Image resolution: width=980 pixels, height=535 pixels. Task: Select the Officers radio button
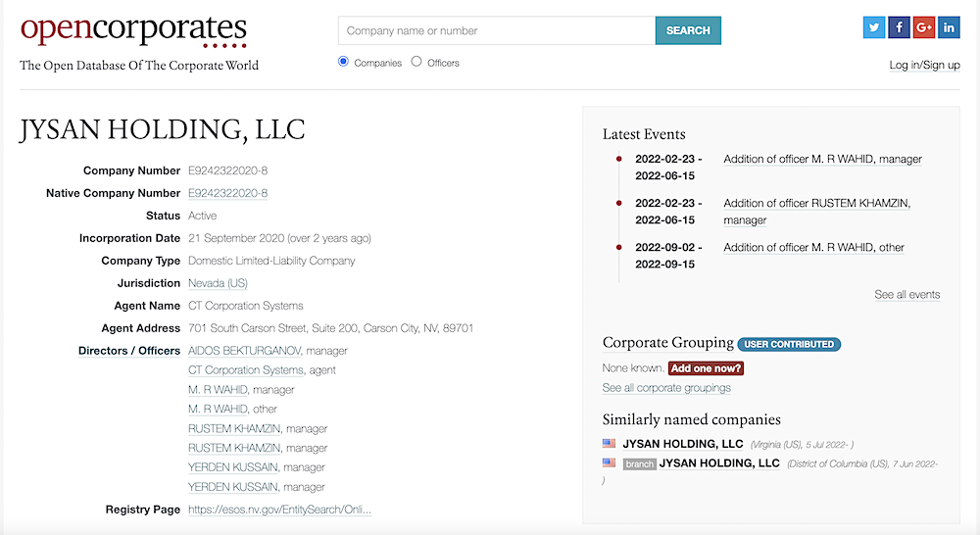click(x=416, y=62)
